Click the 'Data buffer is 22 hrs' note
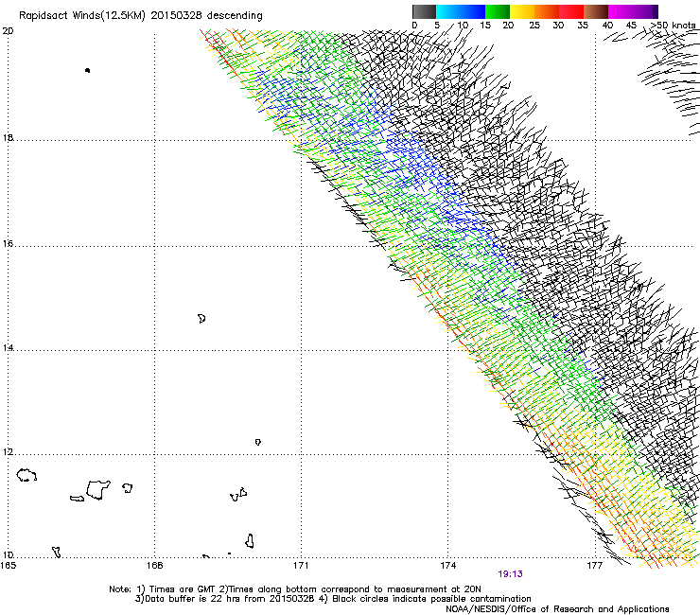 (x=333, y=599)
